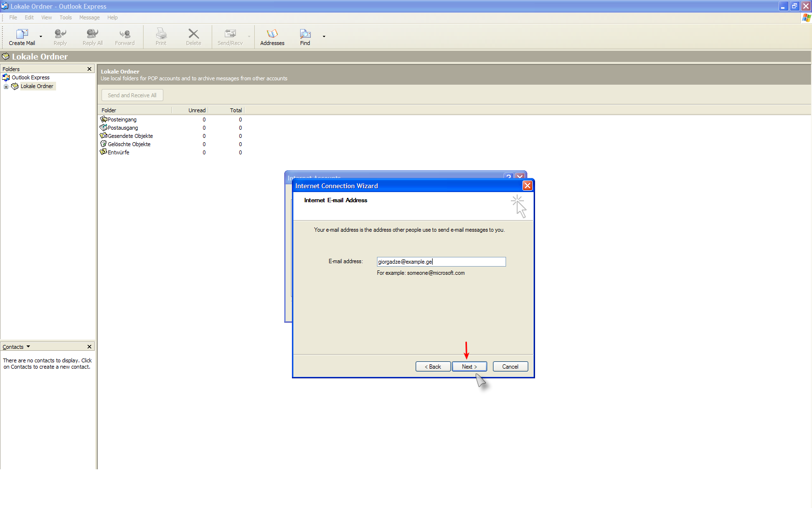Viewport: 812px width, 508px height.
Task: Open the Posteingang folder in list
Action: [122, 120]
